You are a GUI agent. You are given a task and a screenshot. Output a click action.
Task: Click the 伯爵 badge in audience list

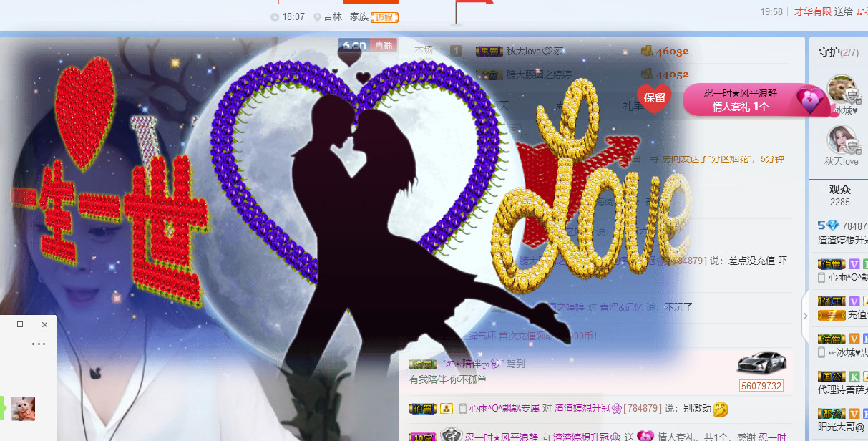click(831, 263)
